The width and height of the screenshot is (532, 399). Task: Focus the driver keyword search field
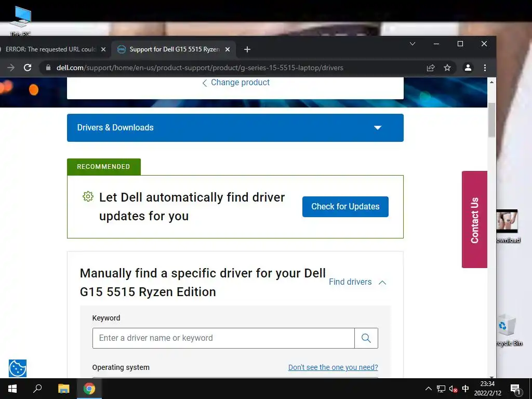click(x=223, y=338)
